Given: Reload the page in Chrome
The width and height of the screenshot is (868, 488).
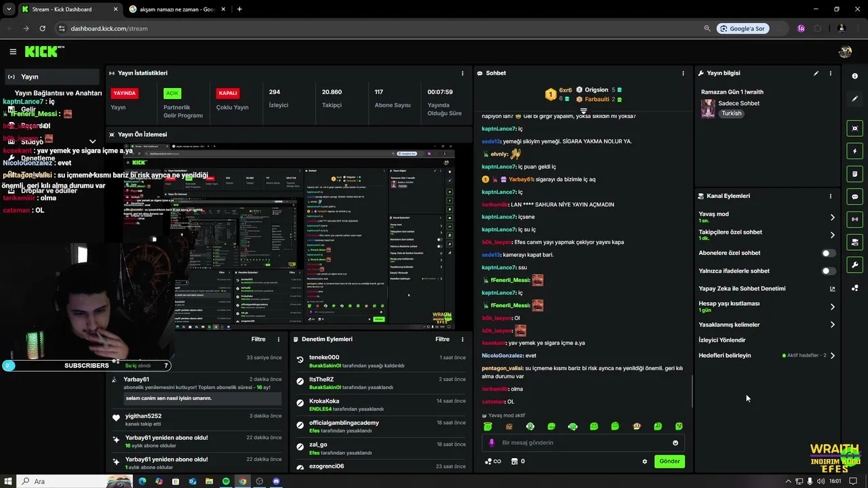Looking at the screenshot, I should point(42,28).
